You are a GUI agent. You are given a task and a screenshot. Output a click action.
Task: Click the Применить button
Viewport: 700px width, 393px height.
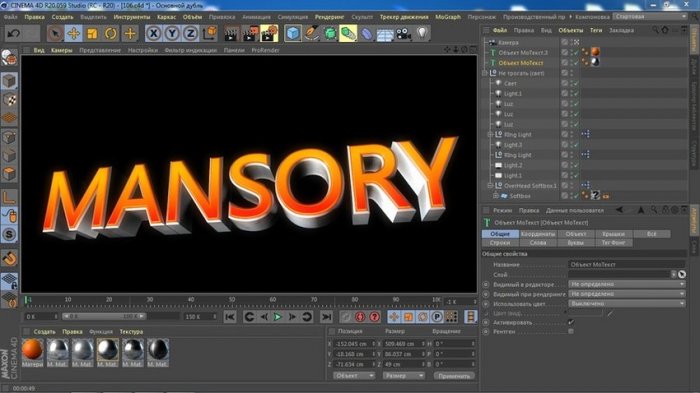(454, 376)
